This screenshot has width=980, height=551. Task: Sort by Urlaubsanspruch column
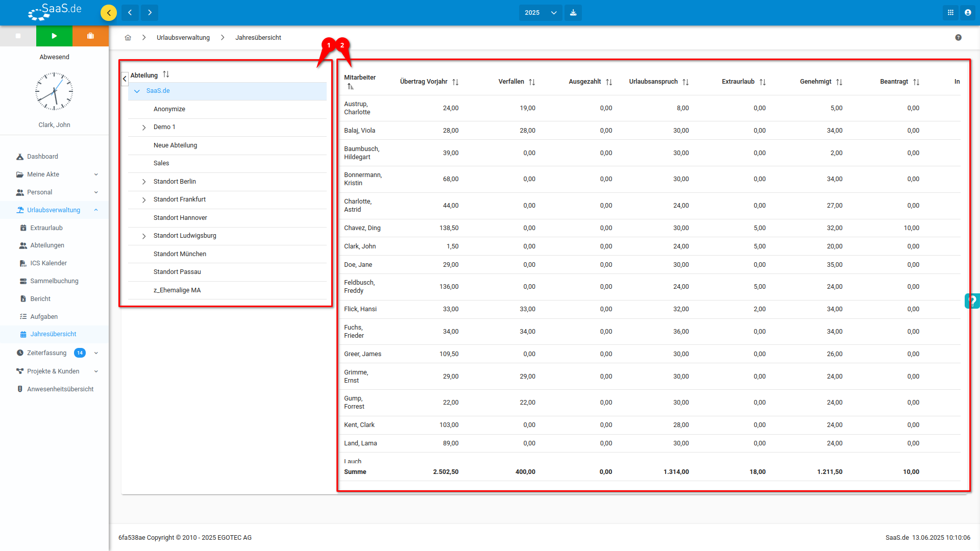pos(685,82)
